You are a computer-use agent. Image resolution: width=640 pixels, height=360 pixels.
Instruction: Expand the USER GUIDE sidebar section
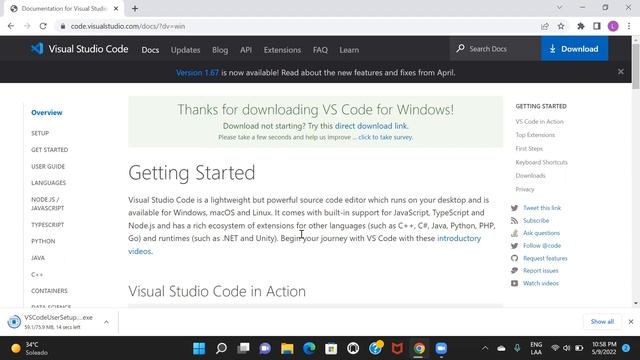tap(48, 167)
